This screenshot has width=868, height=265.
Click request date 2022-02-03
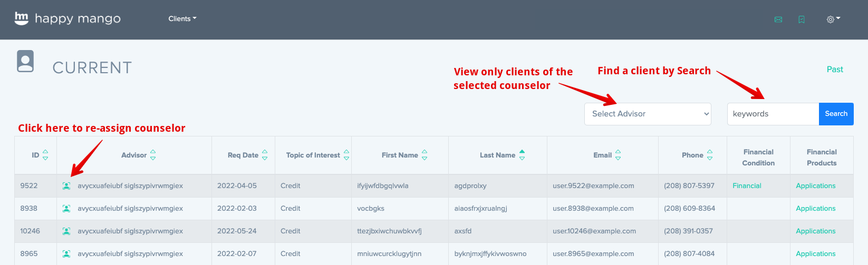pyautogui.click(x=237, y=208)
